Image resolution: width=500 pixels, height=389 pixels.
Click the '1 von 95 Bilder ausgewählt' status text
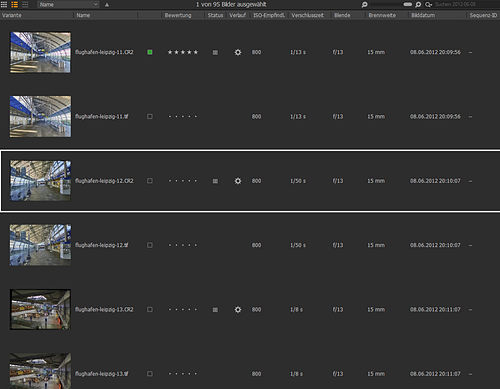pos(231,5)
